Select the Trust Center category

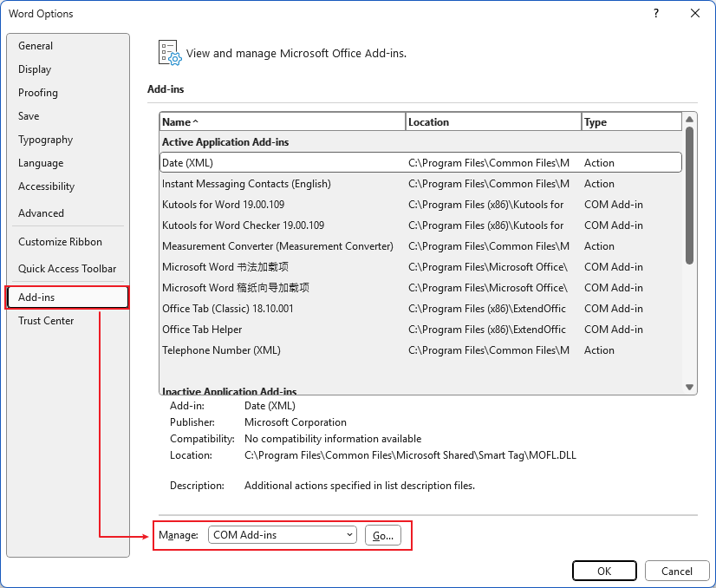point(46,321)
